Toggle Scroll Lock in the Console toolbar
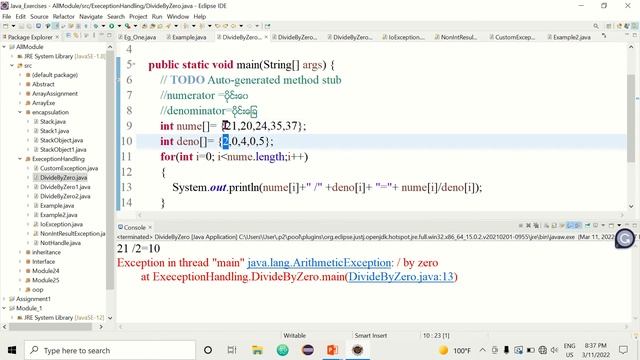The width and height of the screenshot is (640, 360). (554, 226)
